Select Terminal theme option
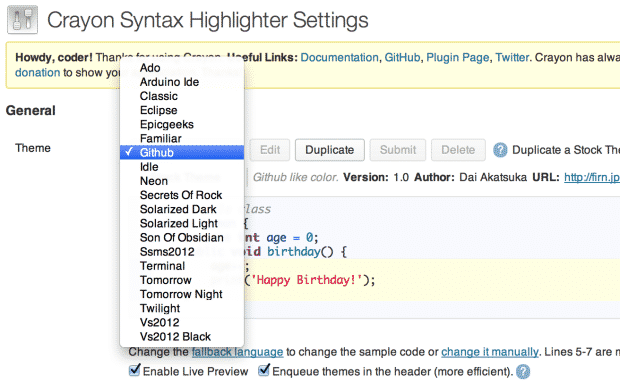Viewport: 620px width, 383px height. [x=182, y=266]
